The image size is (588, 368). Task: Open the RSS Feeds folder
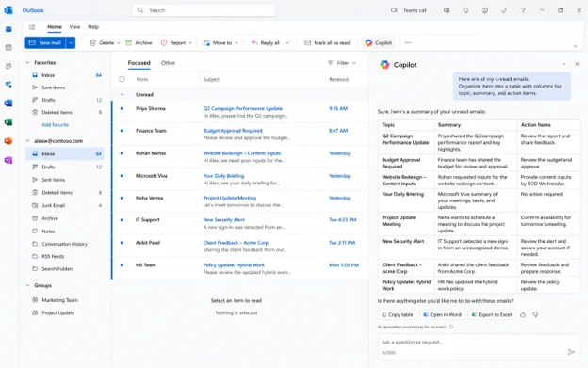click(64, 256)
